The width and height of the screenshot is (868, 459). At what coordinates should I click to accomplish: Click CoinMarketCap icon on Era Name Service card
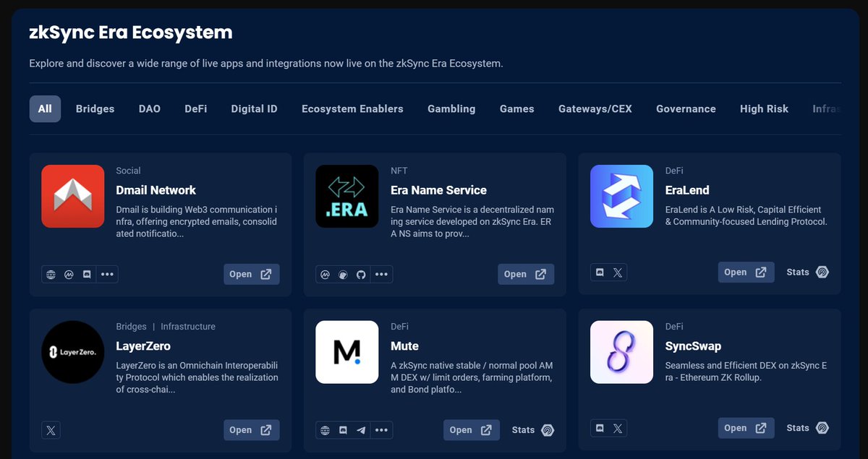(325, 275)
